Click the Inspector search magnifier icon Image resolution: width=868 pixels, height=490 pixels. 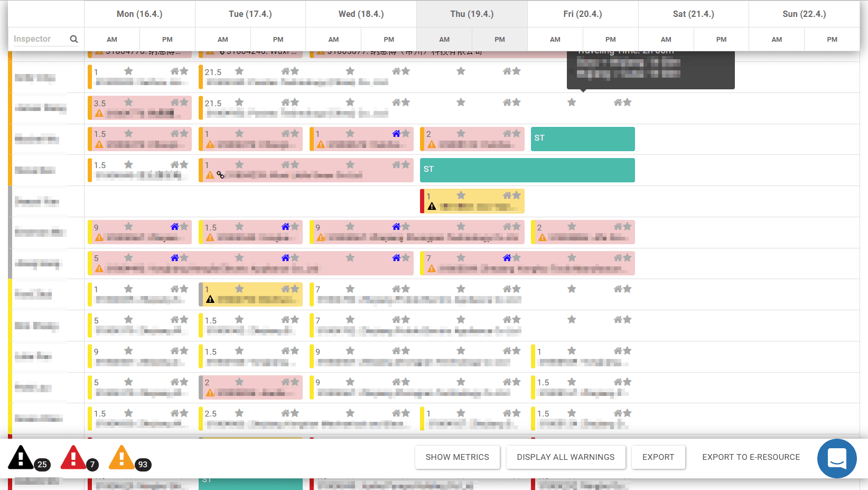tap(74, 39)
